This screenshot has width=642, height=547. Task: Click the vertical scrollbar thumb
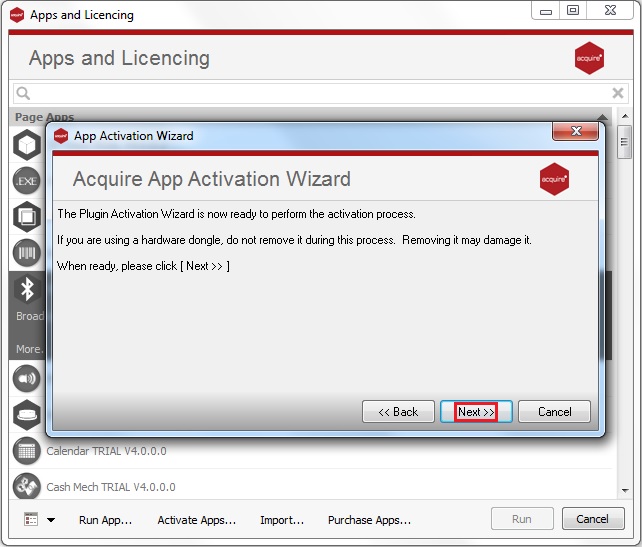[x=624, y=142]
